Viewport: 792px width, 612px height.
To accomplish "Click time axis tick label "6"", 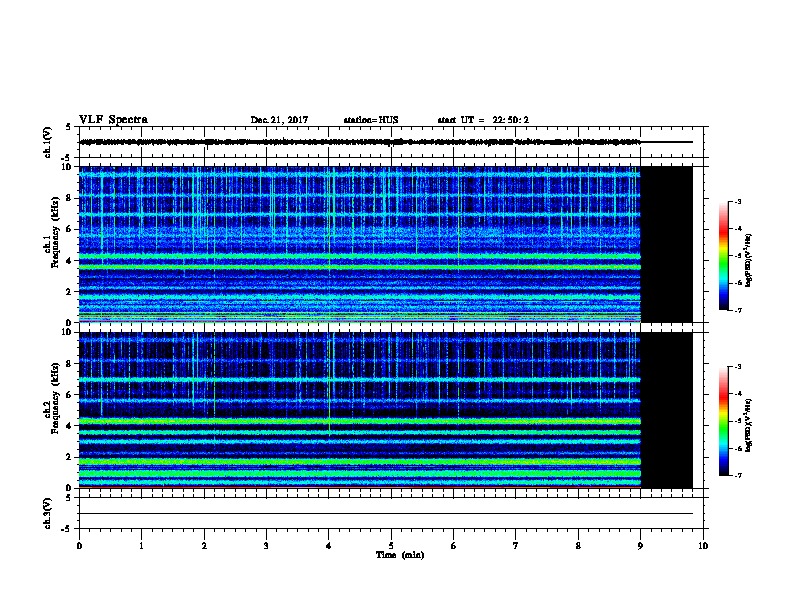I will [x=453, y=546].
